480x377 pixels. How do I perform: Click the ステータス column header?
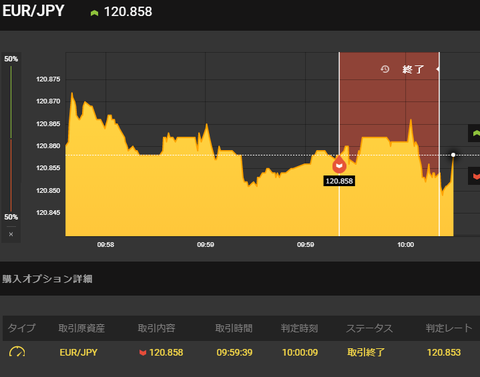pos(369,328)
